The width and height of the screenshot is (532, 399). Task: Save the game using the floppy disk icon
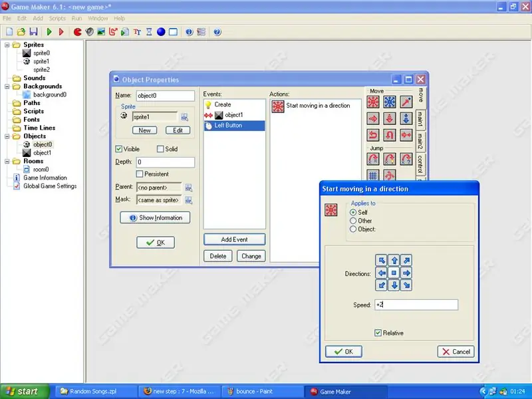click(33, 32)
